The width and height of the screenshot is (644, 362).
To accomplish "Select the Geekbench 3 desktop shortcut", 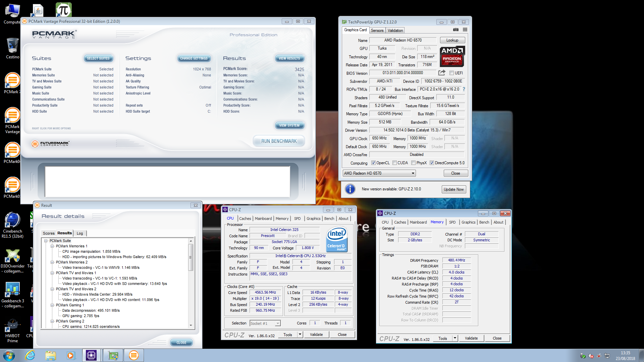I will [x=12, y=295].
